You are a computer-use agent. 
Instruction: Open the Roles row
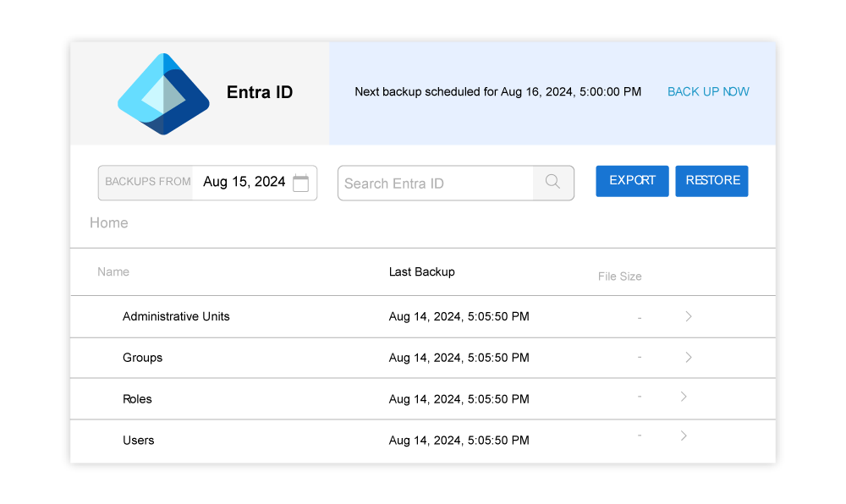(x=423, y=399)
